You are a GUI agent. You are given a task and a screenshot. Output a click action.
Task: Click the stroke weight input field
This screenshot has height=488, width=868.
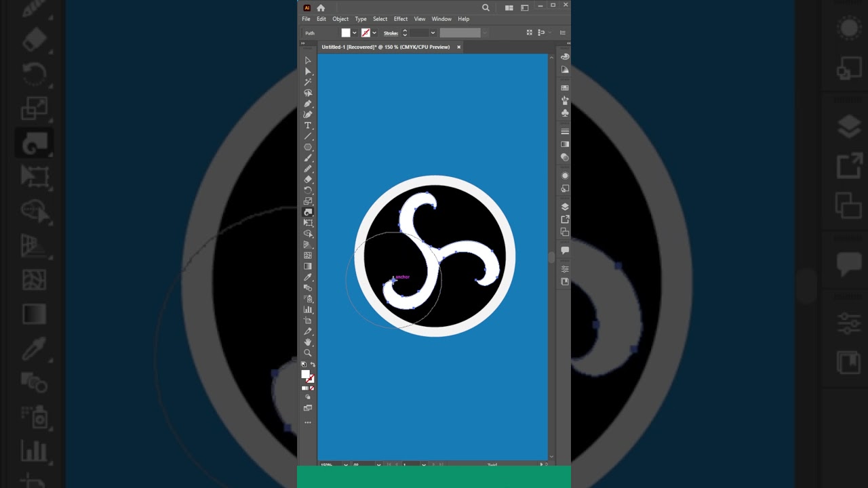419,33
